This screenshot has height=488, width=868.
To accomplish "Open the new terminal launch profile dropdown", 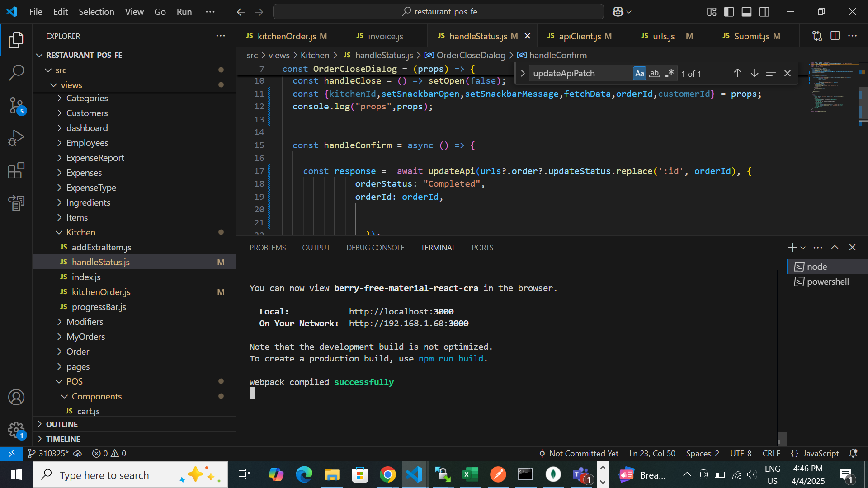I will tap(803, 248).
